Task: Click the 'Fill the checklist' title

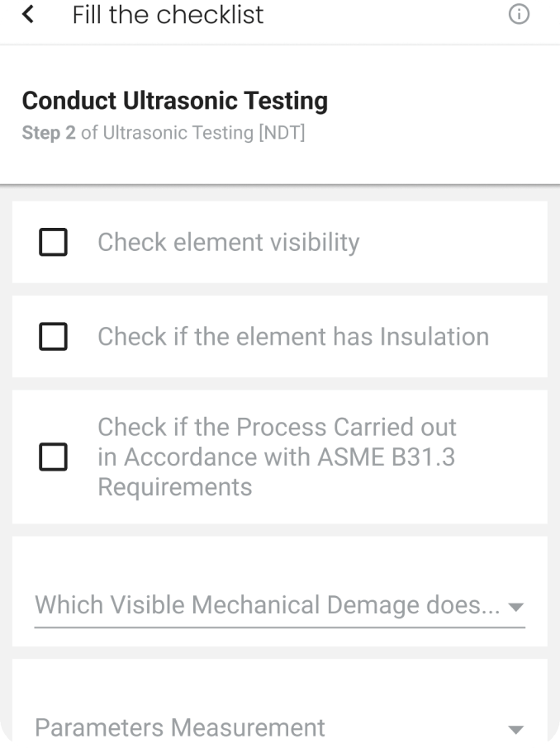Action: coord(168,14)
